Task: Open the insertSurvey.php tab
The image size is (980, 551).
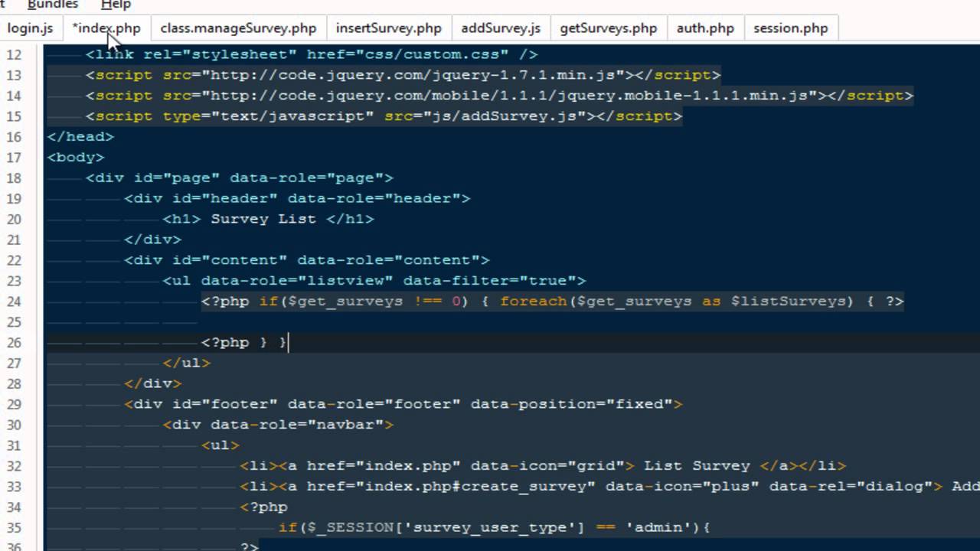Action: coord(389,28)
